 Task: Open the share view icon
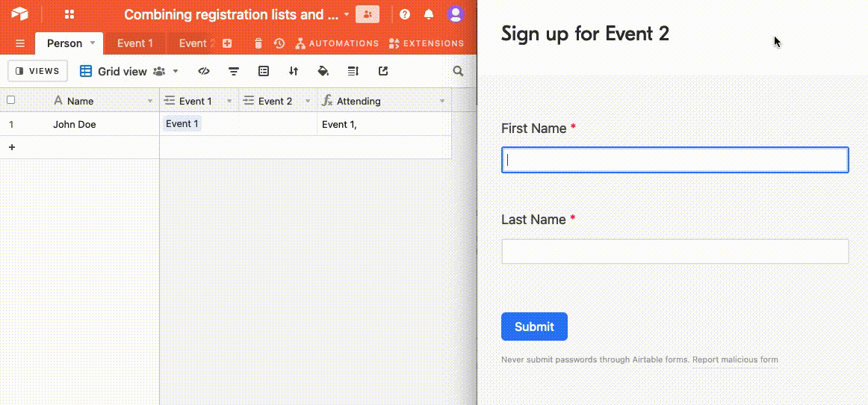click(383, 72)
